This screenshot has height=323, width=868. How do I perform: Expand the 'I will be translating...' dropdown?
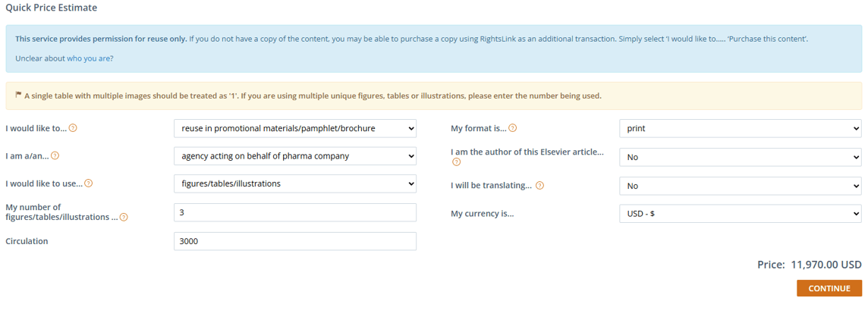click(x=740, y=186)
